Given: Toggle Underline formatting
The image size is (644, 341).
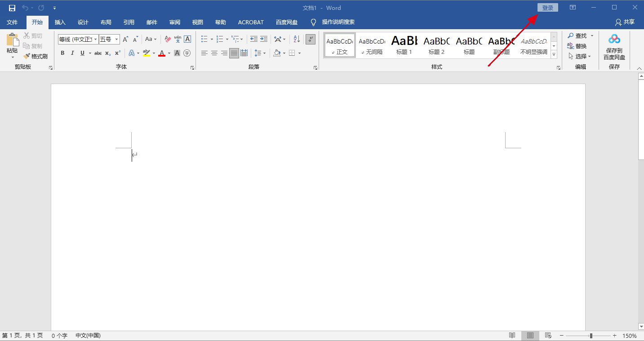Looking at the screenshot, I should click(x=82, y=53).
